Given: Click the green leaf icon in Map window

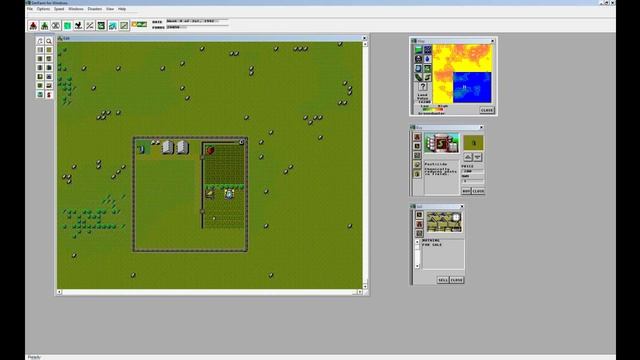Looking at the screenshot, I should [x=418, y=77].
